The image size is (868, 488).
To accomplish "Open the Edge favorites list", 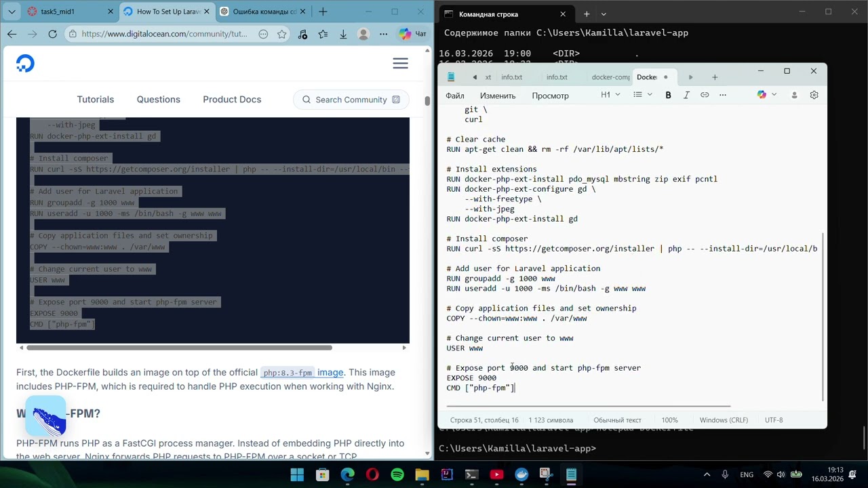I will 323,34.
